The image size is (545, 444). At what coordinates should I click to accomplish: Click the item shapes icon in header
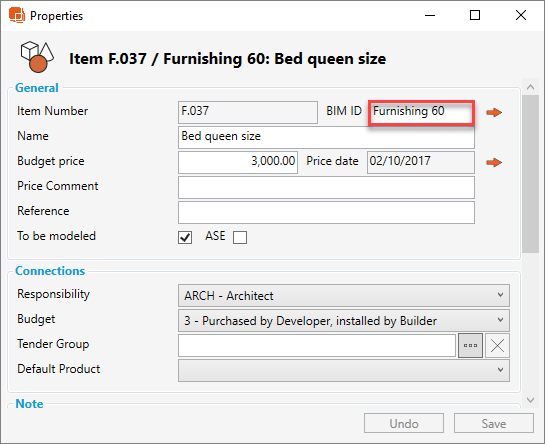pos(37,57)
